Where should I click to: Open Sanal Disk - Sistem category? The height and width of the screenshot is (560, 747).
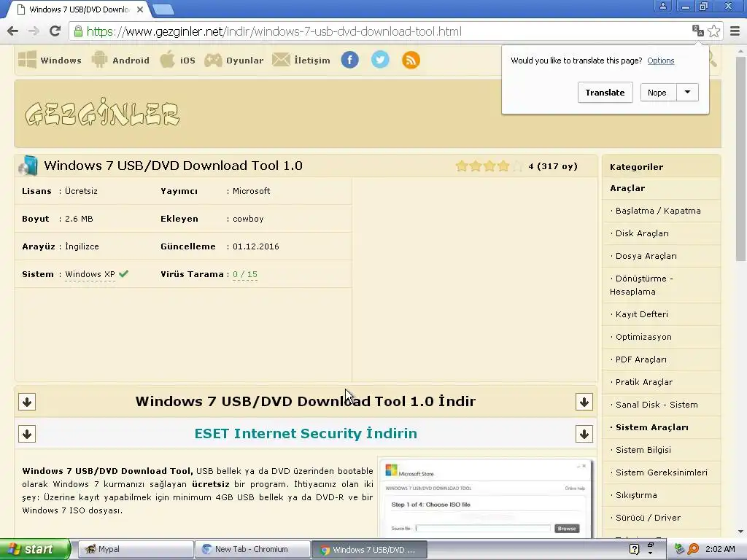pyautogui.click(x=657, y=405)
